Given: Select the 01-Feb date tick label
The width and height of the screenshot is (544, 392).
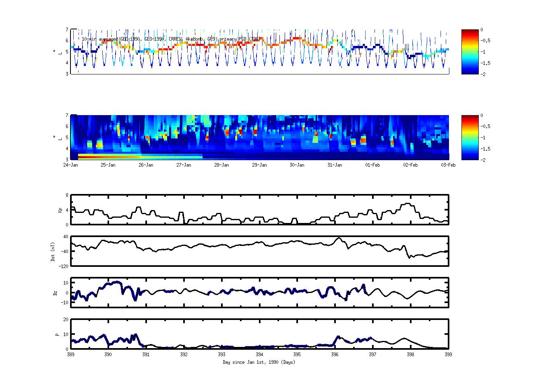Looking at the screenshot, I should click(x=372, y=165).
